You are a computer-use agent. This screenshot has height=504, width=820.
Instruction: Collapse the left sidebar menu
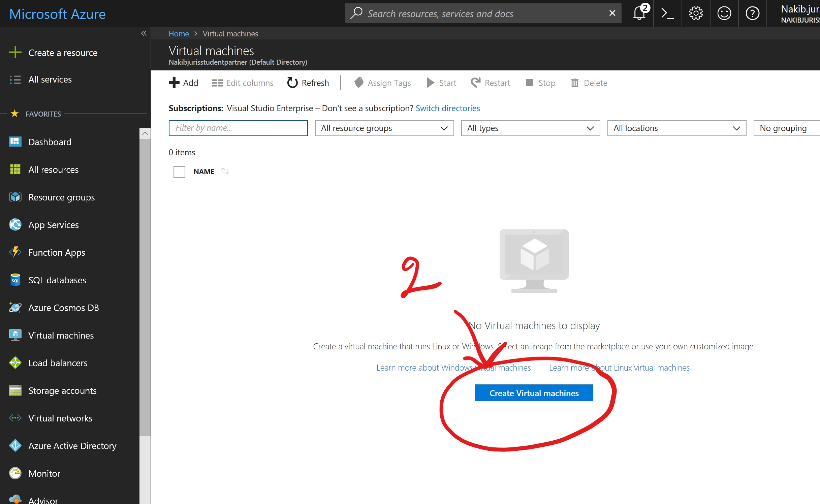pyautogui.click(x=144, y=33)
